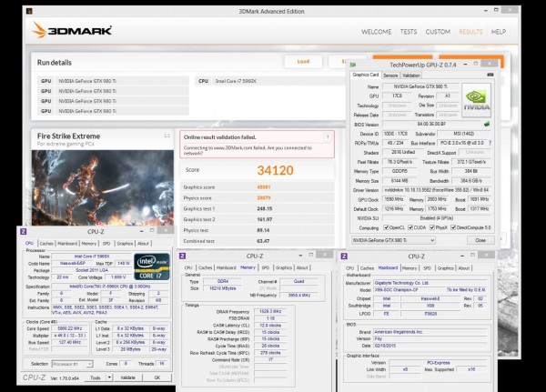Image resolution: width=546 pixels, height=392 pixels.
Task: Click the help question mark in validation warning
Action: click(328, 137)
